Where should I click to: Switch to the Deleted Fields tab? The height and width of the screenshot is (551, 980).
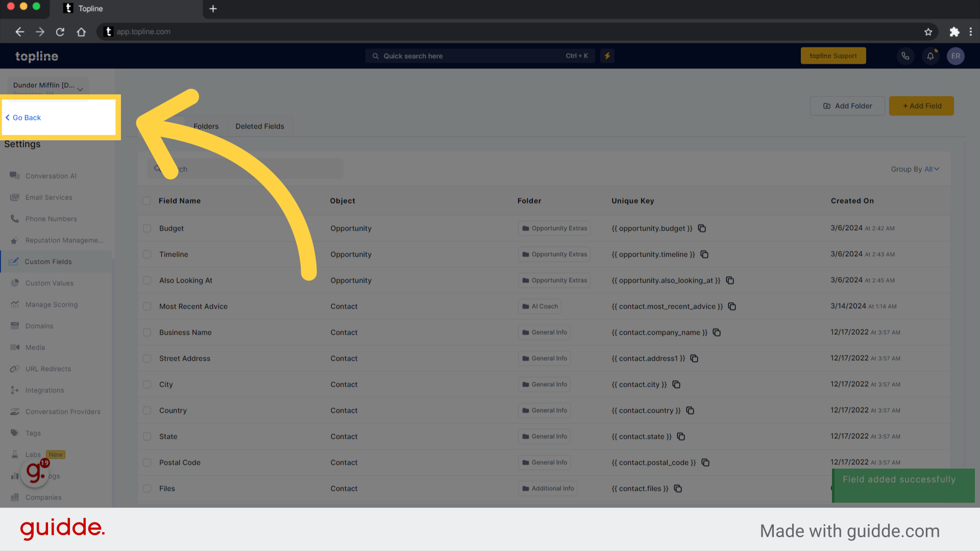pos(260,126)
